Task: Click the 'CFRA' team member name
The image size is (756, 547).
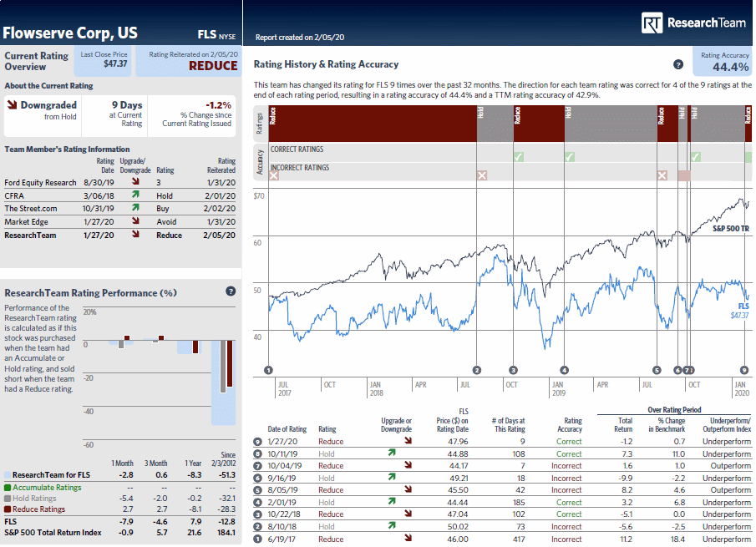Action: [x=14, y=195]
